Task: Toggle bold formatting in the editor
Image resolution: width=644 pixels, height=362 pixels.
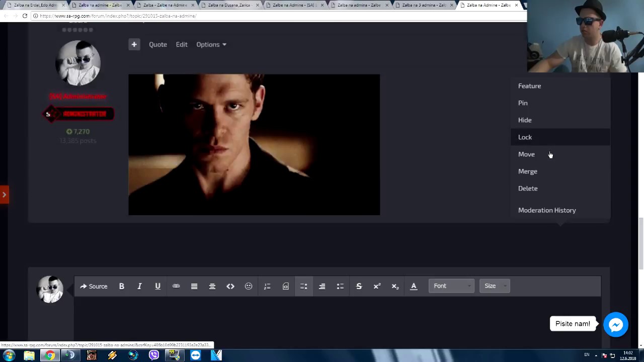Action: [x=121, y=286]
